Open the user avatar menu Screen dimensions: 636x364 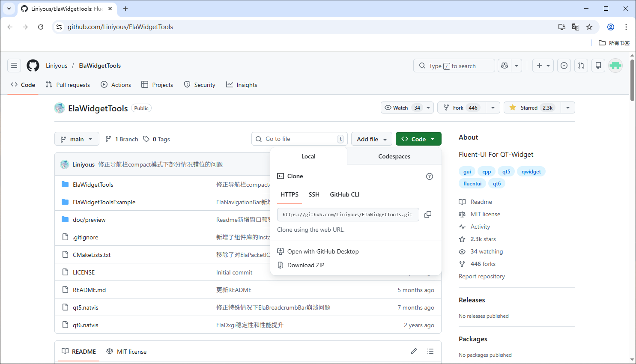pyautogui.click(x=615, y=66)
